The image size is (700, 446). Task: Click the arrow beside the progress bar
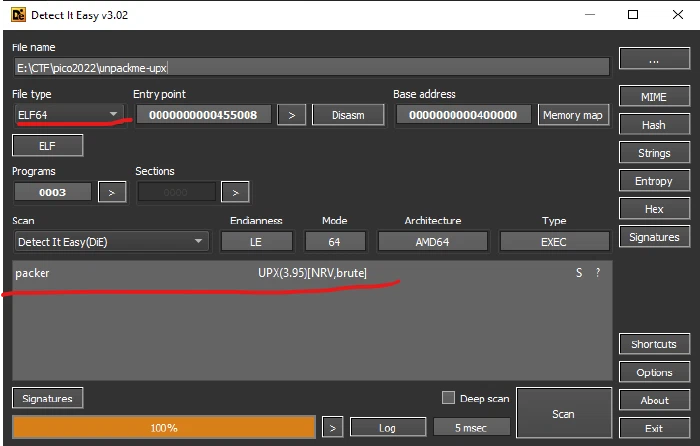pos(333,428)
